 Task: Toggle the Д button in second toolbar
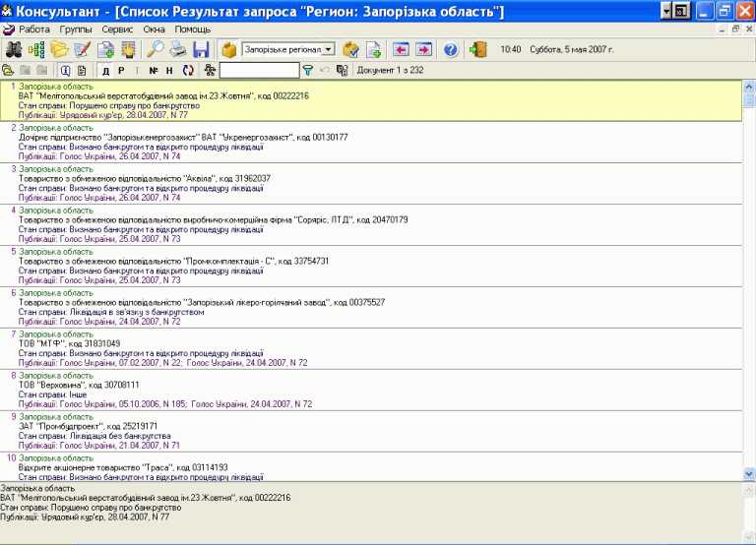pos(104,71)
